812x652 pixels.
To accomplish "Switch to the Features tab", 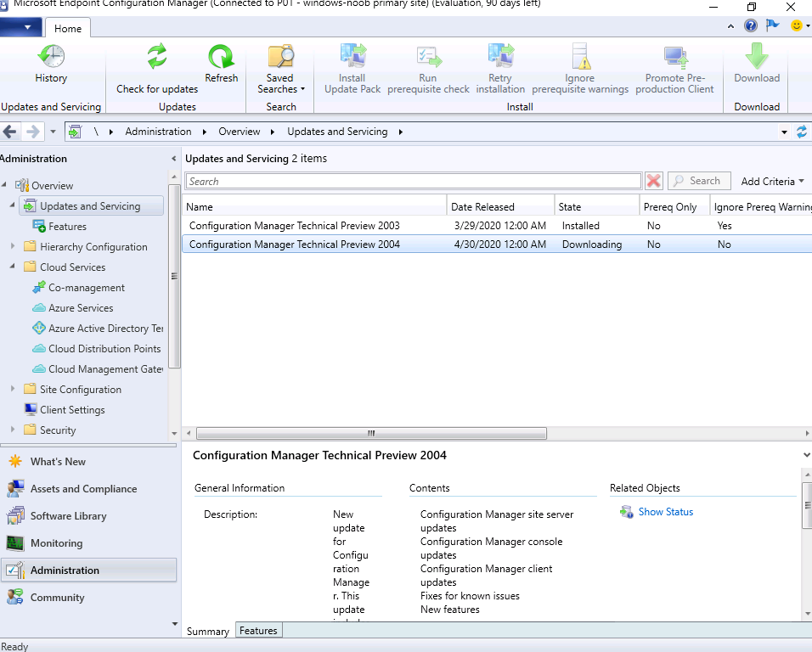I will tap(258, 630).
